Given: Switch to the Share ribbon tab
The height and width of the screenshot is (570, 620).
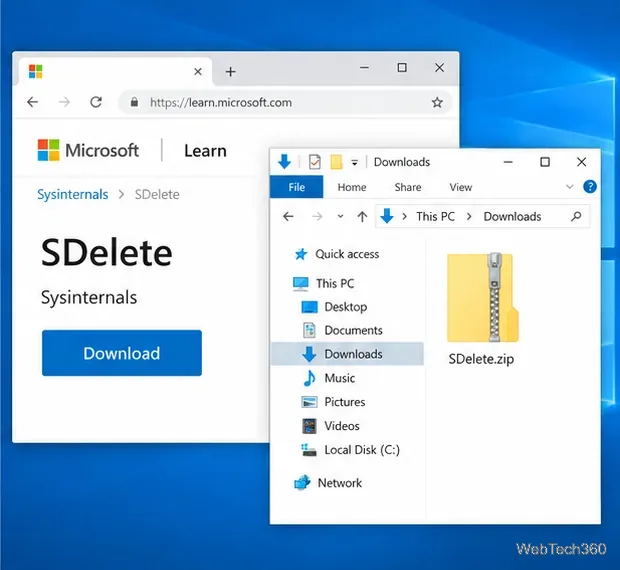Looking at the screenshot, I should pyautogui.click(x=408, y=187).
